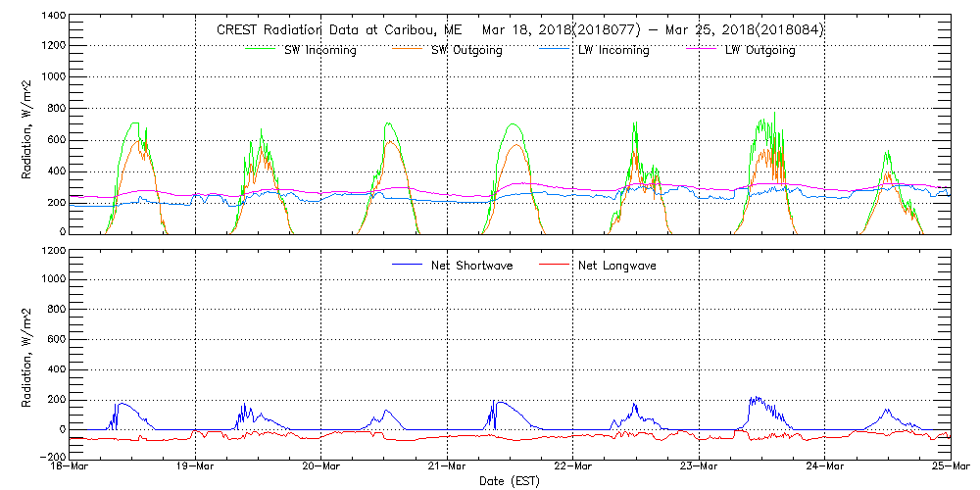Click the 19-Mar date tick label
The image size is (980, 490).
click(x=195, y=468)
